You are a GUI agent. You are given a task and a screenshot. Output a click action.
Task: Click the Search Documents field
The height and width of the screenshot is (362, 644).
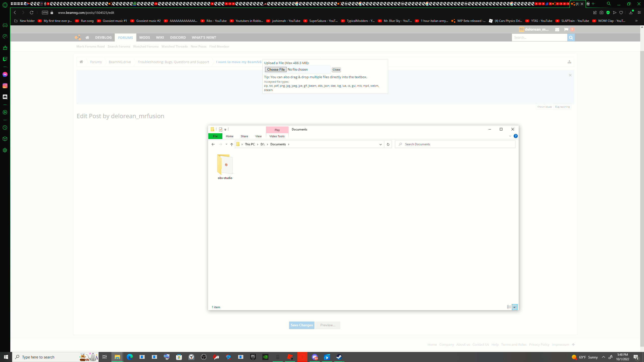tap(455, 144)
